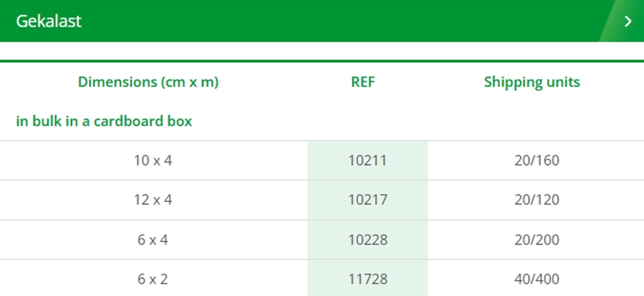Expand the Gekalast chevron arrow
This screenshot has height=296, width=644.
pos(628,21)
